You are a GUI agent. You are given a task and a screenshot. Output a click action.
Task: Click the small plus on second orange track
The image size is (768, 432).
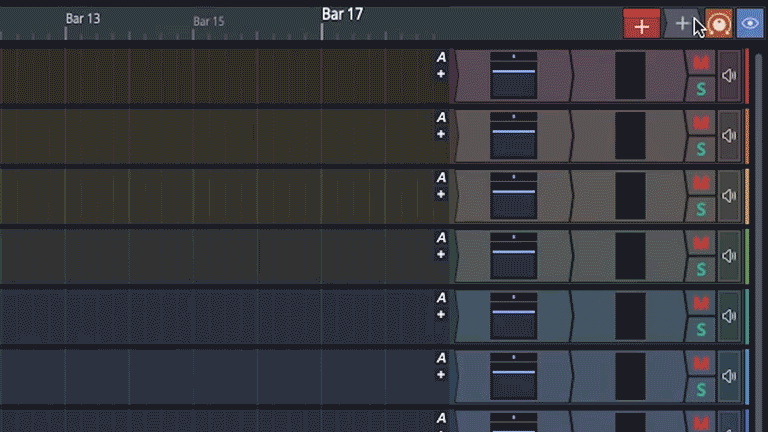point(441,134)
